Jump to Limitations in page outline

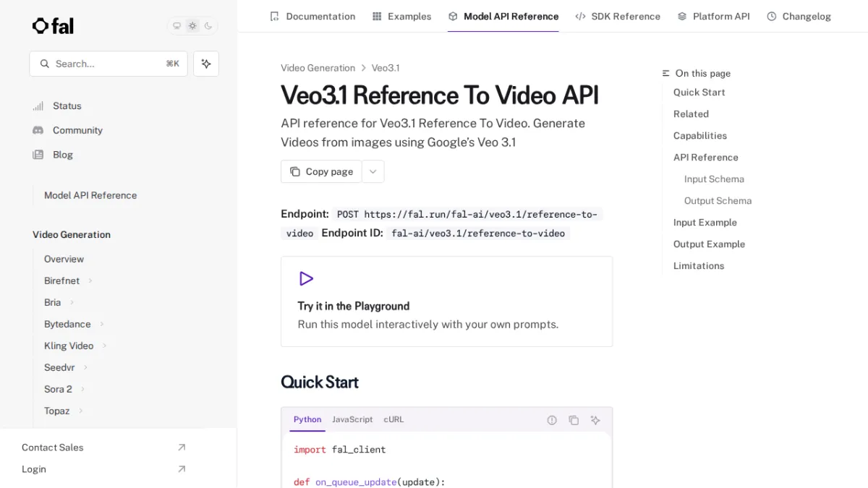(x=699, y=266)
